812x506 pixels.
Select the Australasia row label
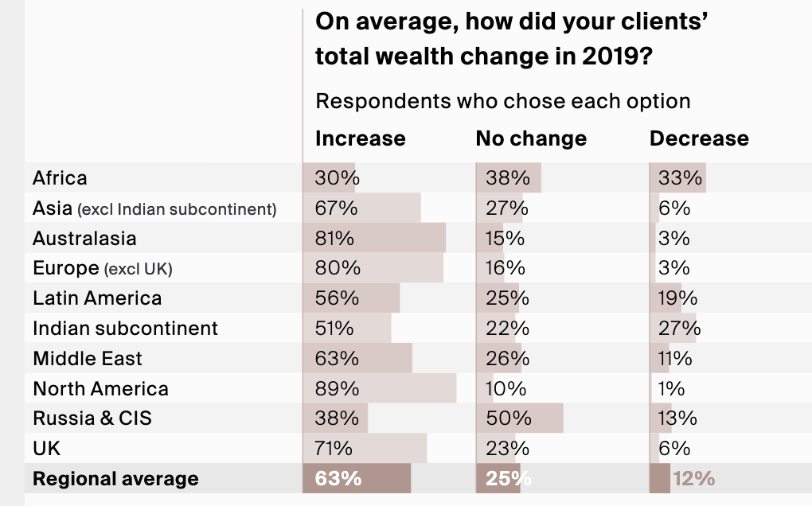[x=84, y=239]
